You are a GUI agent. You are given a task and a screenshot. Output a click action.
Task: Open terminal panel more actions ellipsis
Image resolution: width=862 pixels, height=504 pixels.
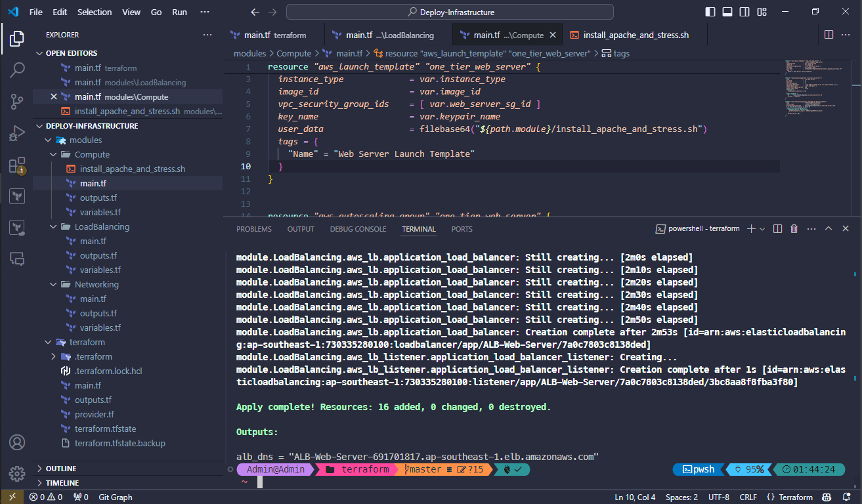point(811,229)
